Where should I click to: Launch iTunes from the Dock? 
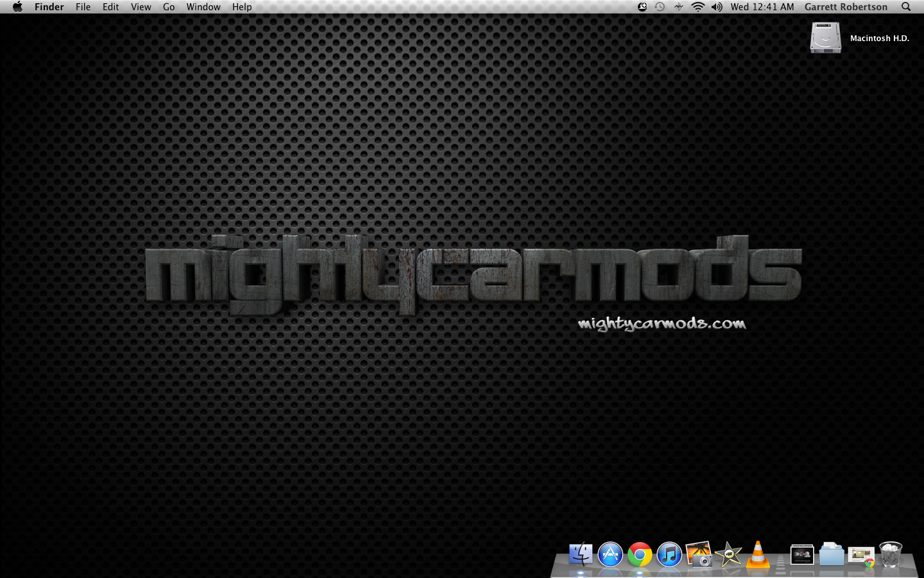pyautogui.click(x=669, y=554)
